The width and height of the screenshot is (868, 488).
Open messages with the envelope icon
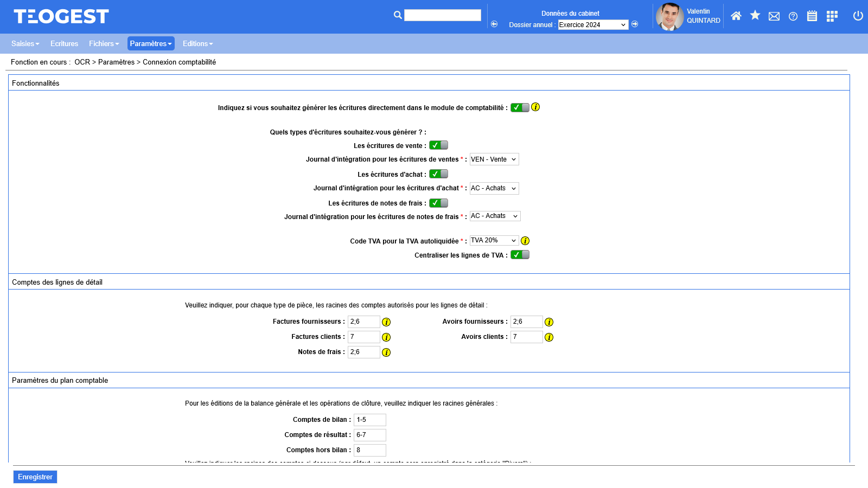tap(774, 16)
